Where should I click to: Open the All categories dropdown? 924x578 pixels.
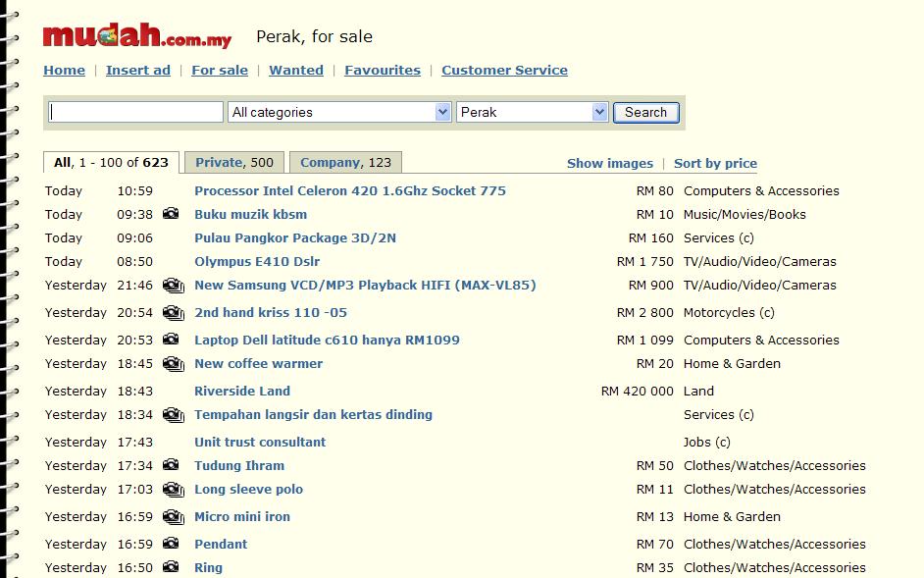pyautogui.click(x=339, y=112)
